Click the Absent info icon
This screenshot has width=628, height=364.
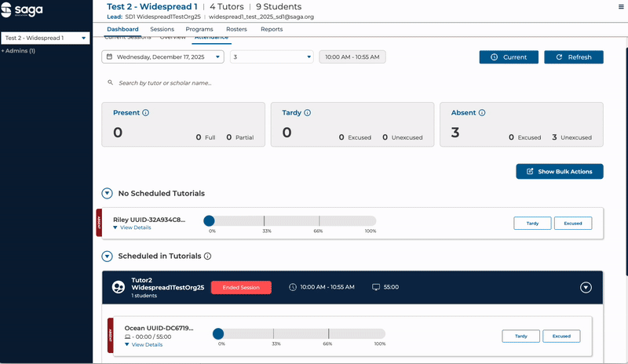pyautogui.click(x=482, y=113)
